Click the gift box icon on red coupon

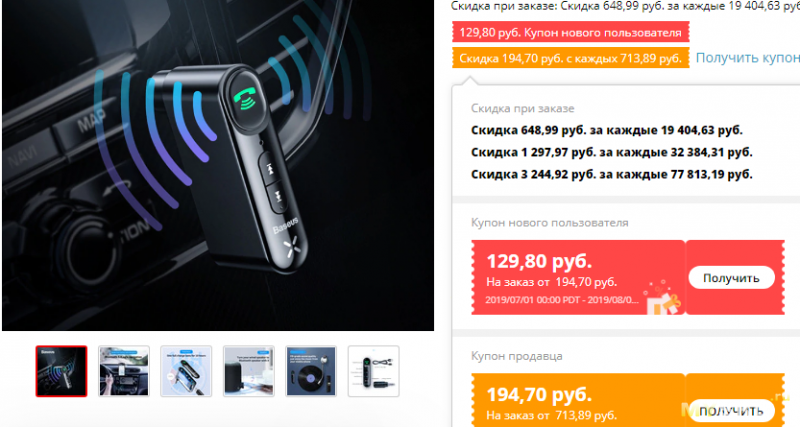coord(662,297)
